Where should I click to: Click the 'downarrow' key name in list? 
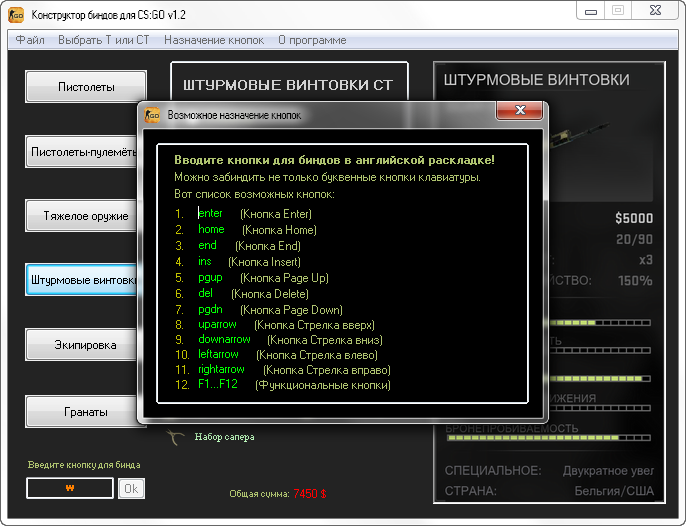[x=224, y=339]
